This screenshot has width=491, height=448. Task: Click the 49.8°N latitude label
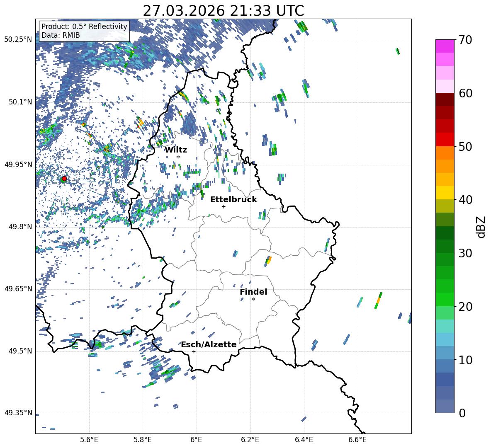point(21,227)
